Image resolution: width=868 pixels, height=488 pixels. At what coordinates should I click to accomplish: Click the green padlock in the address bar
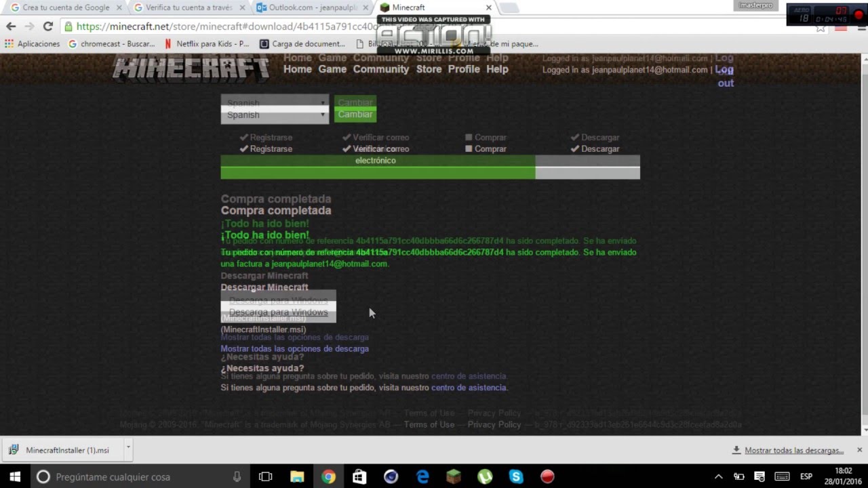click(68, 26)
